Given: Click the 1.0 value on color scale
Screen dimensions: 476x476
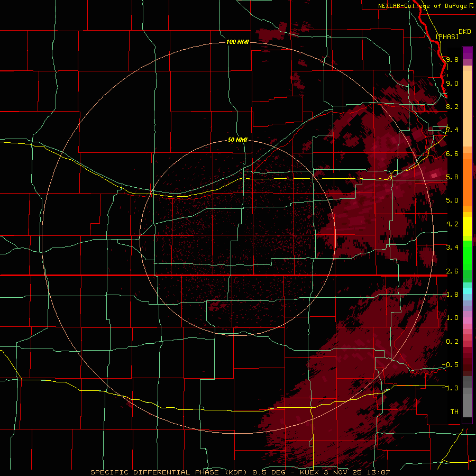Looking at the screenshot, I should tap(452, 317).
